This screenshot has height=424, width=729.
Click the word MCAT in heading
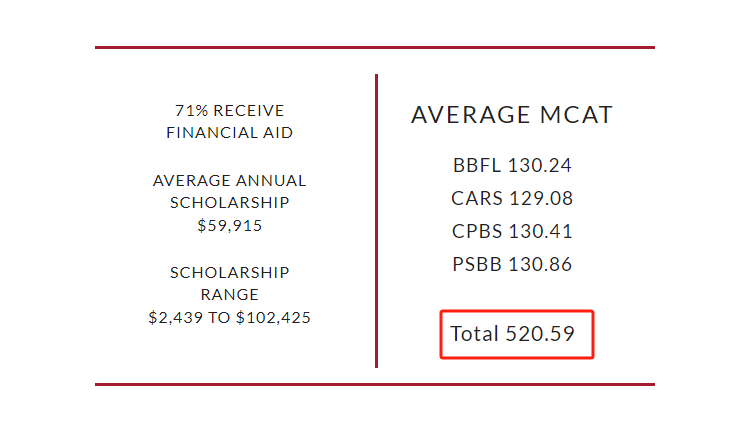coord(577,115)
